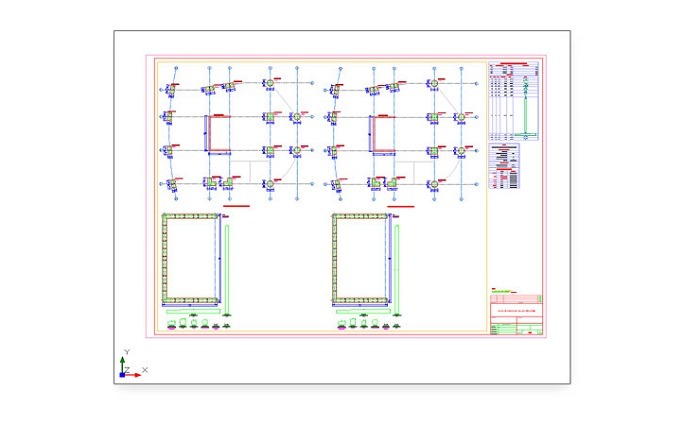Click the green Y axis arrow of UCS
The image size is (700, 425).
click(122, 364)
